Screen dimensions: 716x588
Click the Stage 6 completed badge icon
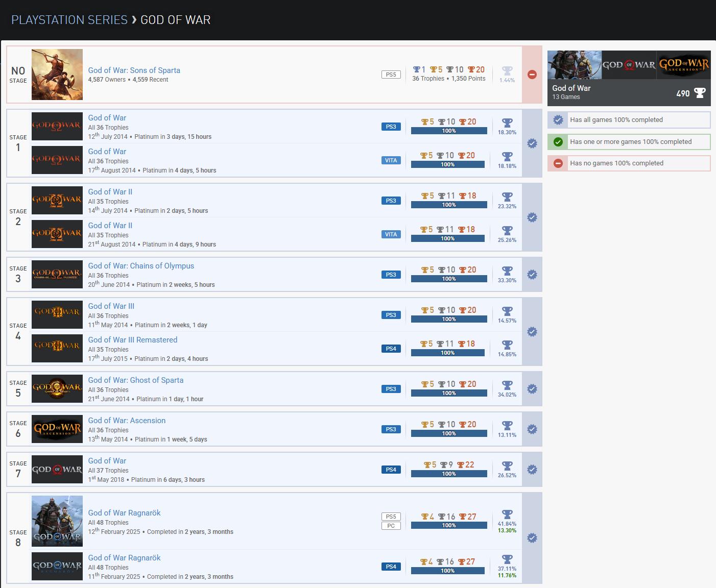(532, 429)
